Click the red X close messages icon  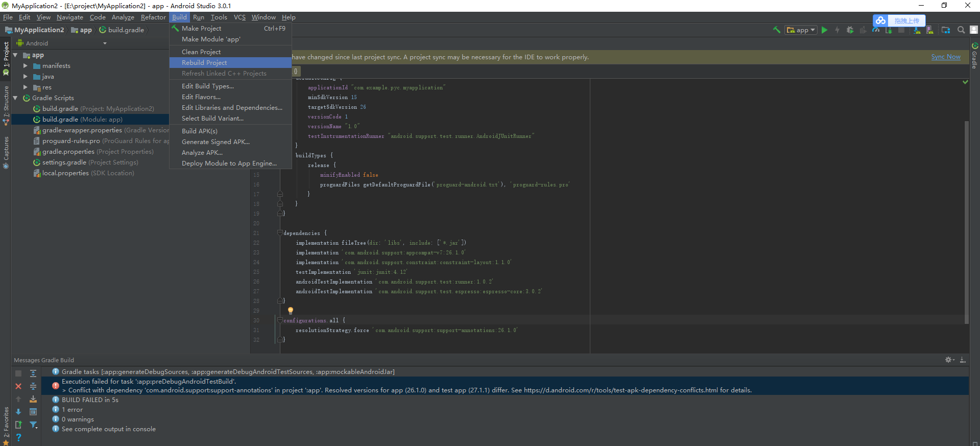point(18,386)
